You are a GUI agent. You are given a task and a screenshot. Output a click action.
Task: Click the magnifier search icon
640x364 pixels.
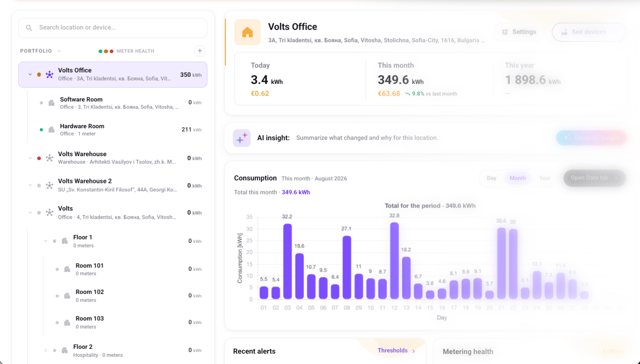tap(29, 28)
